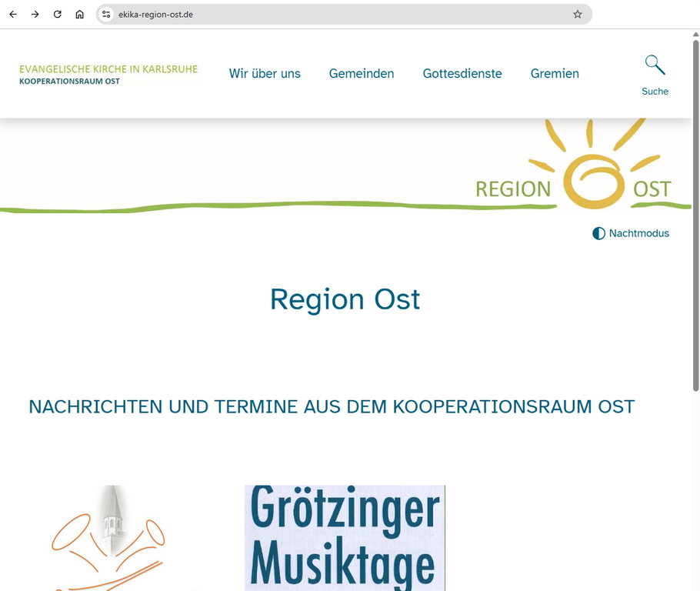Image resolution: width=700 pixels, height=591 pixels.
Task: Open the Grötzinger Musiktage image
Action: (x=345, y=538)
